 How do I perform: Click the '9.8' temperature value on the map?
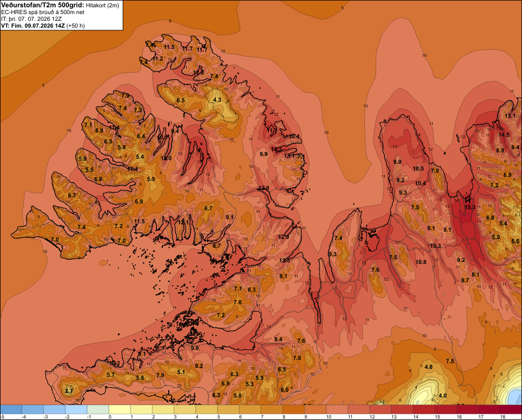point(195,348)
